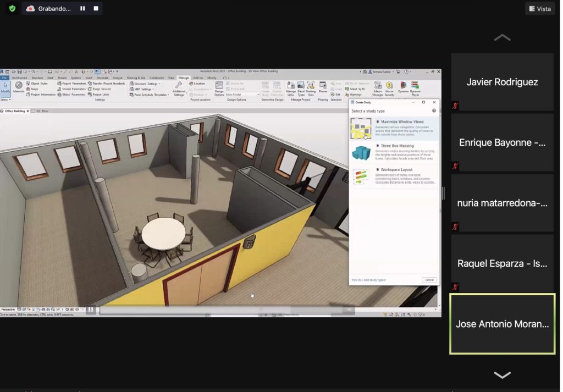Pause the Zoom recording

click(x=82, y=9)
